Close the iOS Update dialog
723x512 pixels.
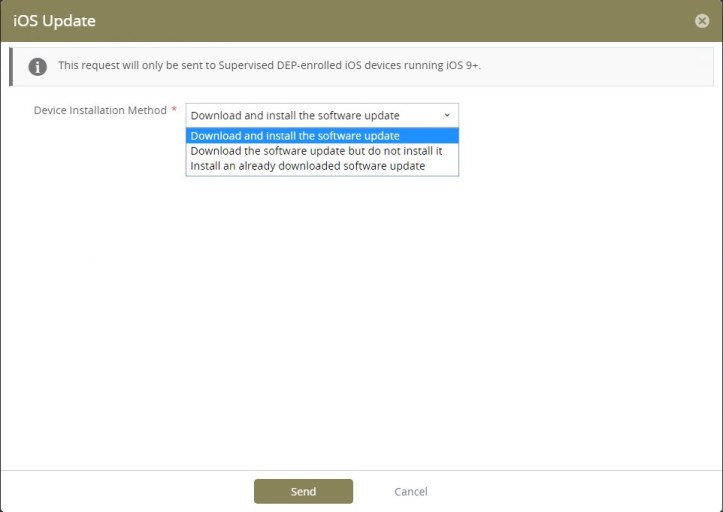click(701, 21)
